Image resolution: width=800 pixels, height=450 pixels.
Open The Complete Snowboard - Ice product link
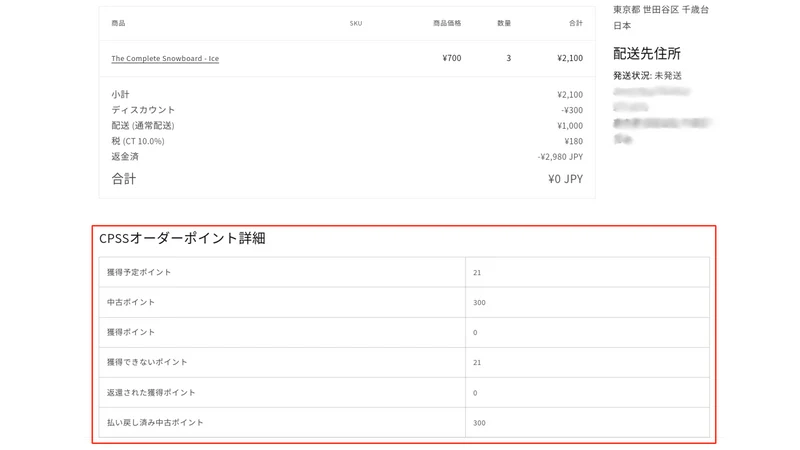[x=165, y=58]
